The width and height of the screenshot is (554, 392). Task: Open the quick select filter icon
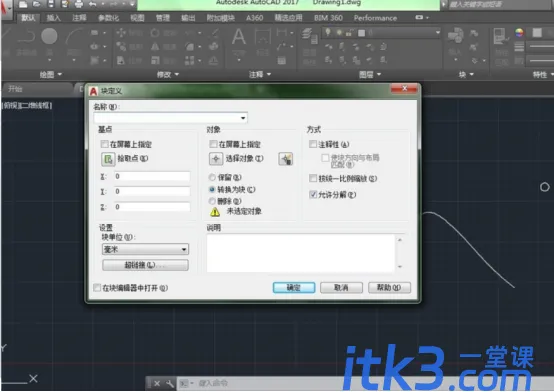point(285,159)
